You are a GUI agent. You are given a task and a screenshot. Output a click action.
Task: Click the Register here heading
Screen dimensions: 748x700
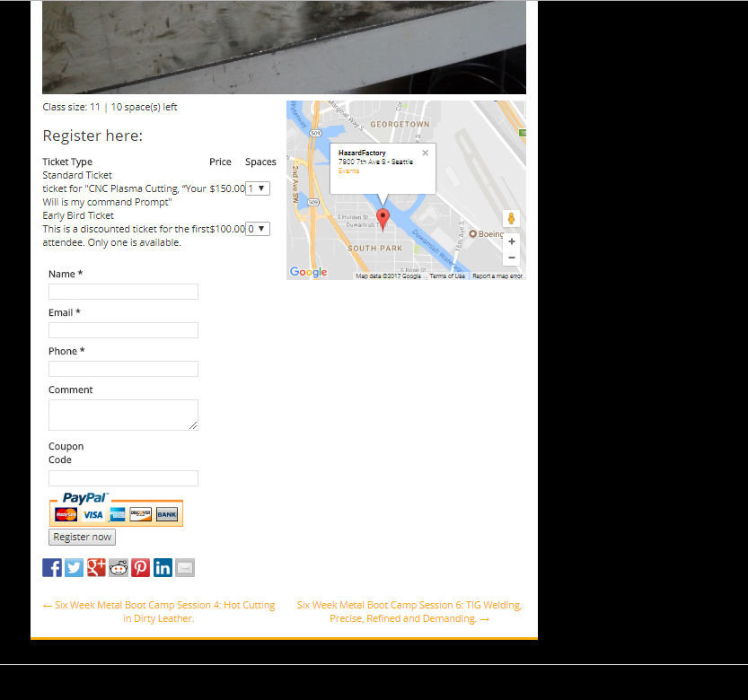(x=92, y=136)
